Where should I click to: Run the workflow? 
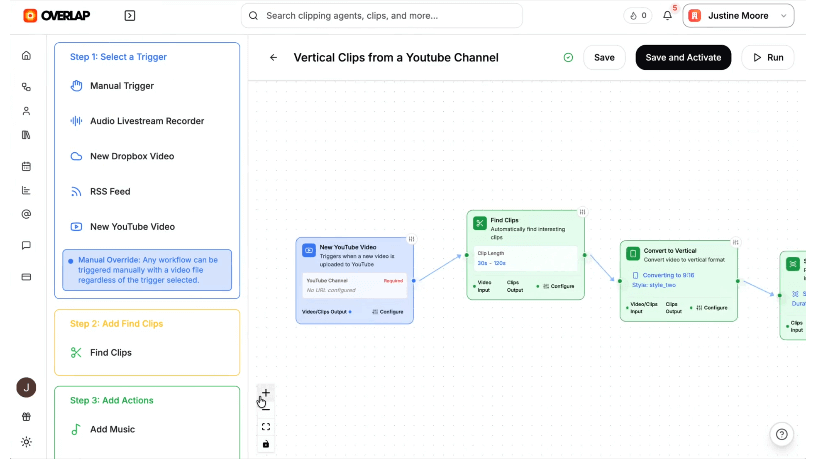coord(767,58)
